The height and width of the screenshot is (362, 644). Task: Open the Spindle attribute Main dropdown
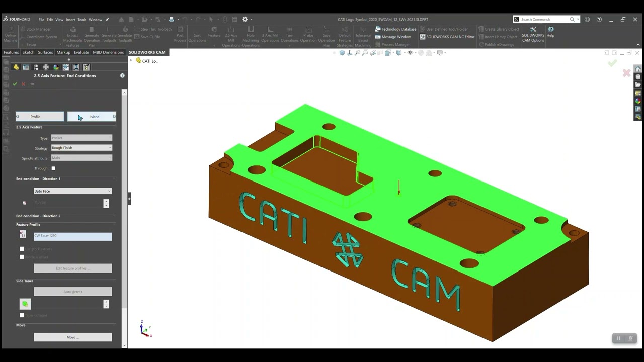(x=82, y=158)
